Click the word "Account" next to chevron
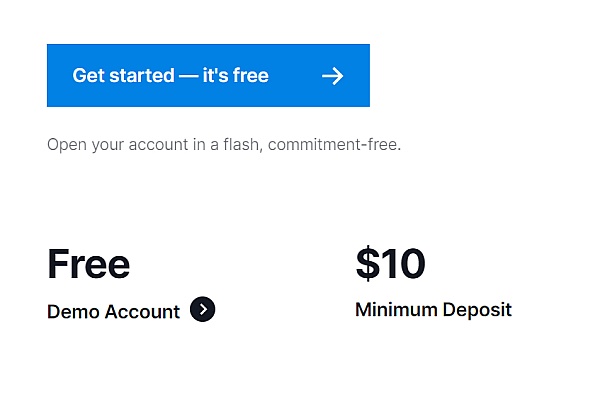 coord(142,312)
